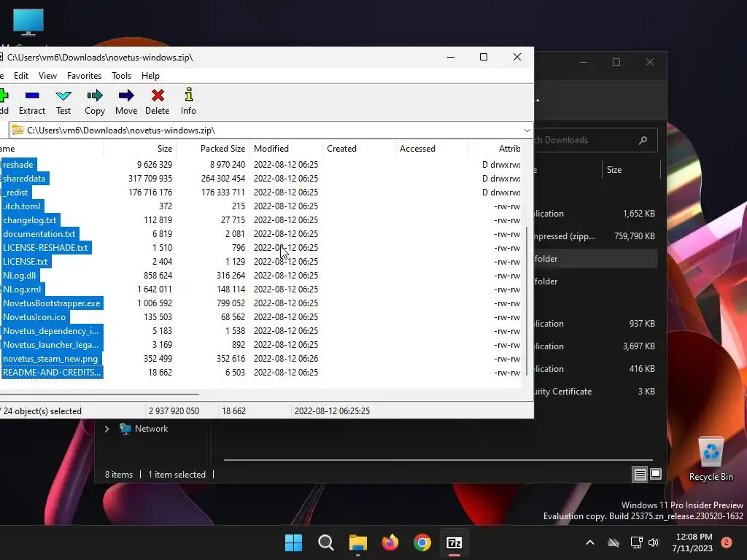This screenshot has height=560, width=747.
Task: Open the Tools menu
Action: point(122,76)
